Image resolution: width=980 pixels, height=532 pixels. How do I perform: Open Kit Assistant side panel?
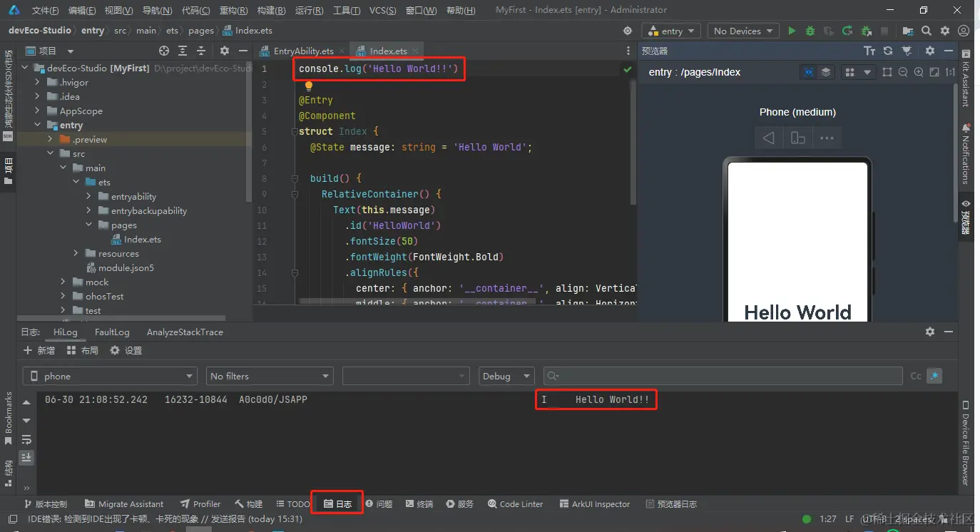pyautogui.click(x=966, y=78)
